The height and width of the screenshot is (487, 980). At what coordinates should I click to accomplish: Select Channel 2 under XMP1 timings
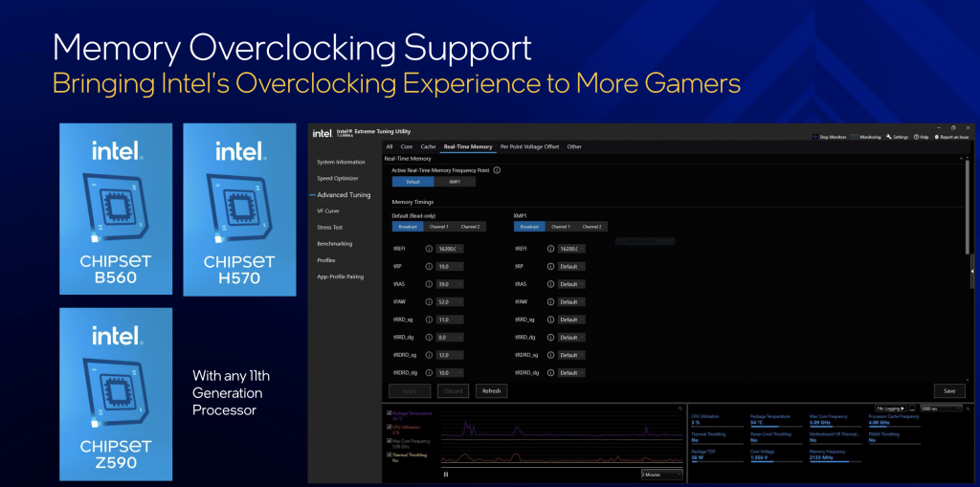[x=591, y=227]
